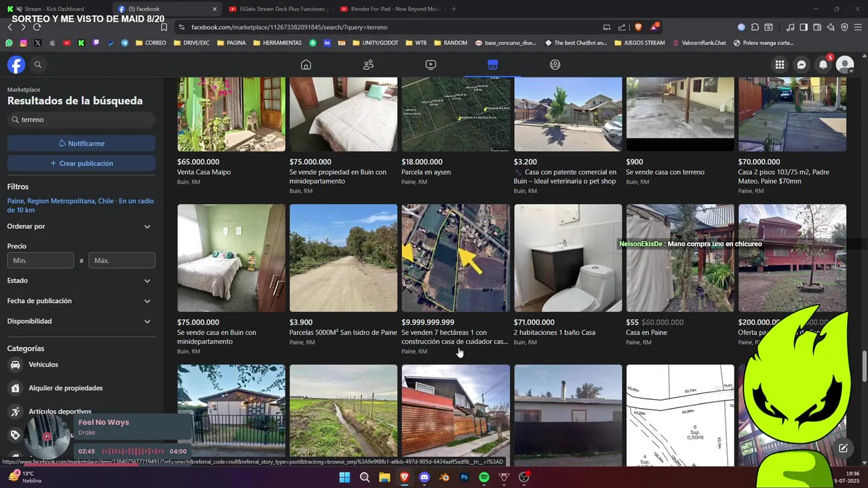Open the Messenger icon
This screenshot has height=488, width=868.
tap(802, 64)
